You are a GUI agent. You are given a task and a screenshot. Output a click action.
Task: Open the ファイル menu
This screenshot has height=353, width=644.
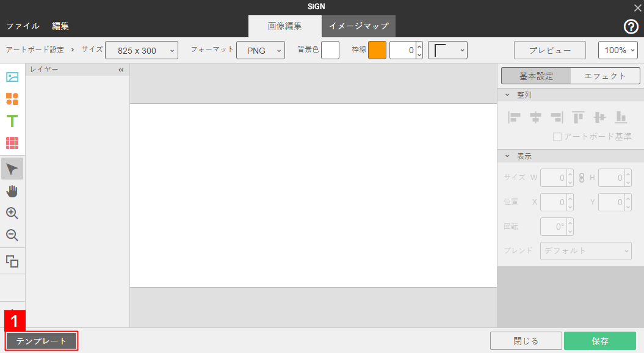[x=23, y=26]
